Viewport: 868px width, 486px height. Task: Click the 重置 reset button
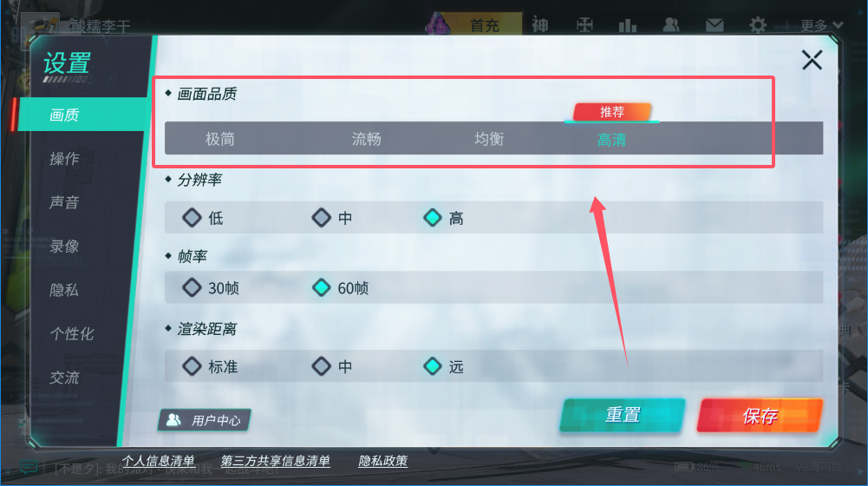coord(623,415)
